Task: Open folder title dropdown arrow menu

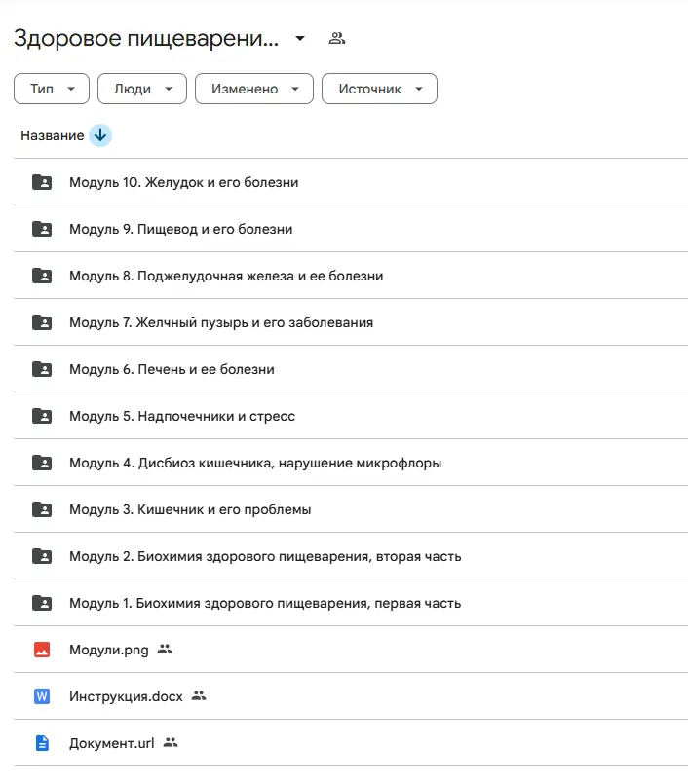Action: click(x=300, y=39)
